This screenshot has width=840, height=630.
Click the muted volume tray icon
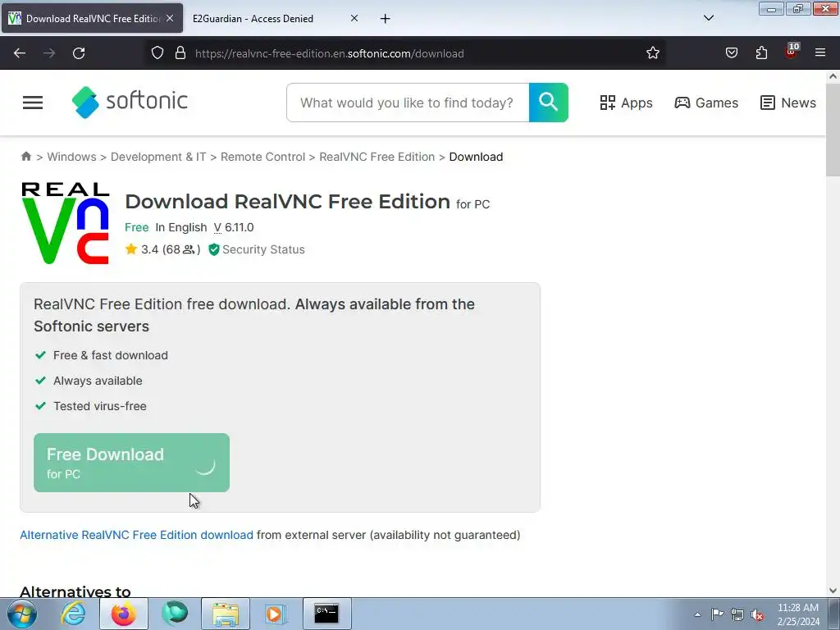pyautogui.click(x=757, y=614)
